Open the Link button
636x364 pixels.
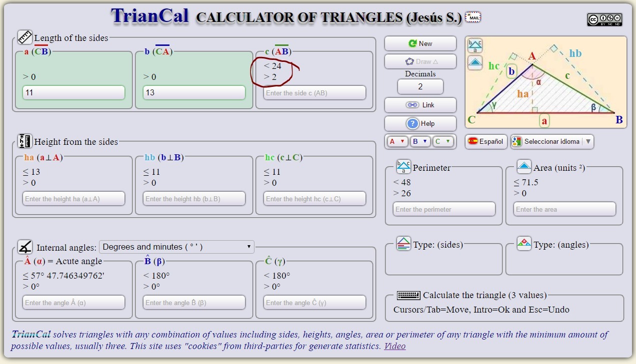[x=420, y=105]
